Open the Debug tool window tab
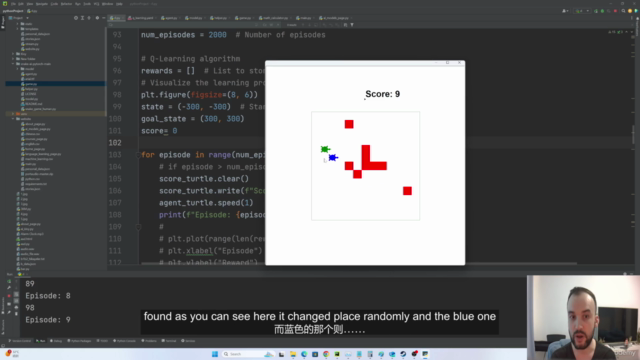 click(x=57, y=341)
